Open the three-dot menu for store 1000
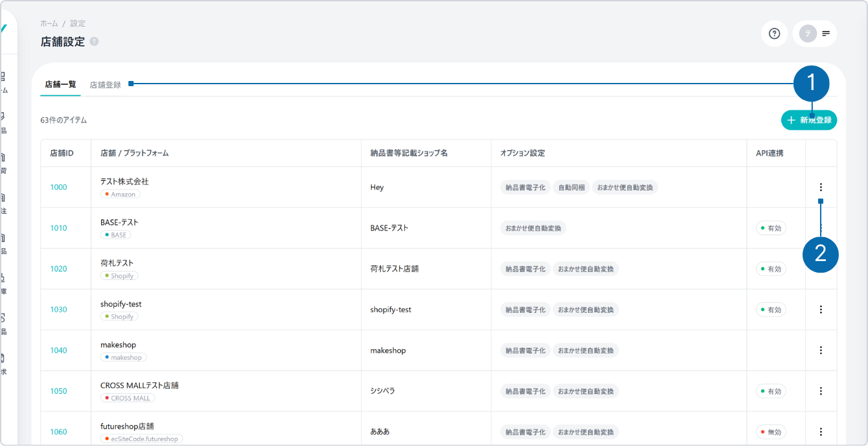The width and height of the screenshot is (868, 447). (x=821, y=187)
